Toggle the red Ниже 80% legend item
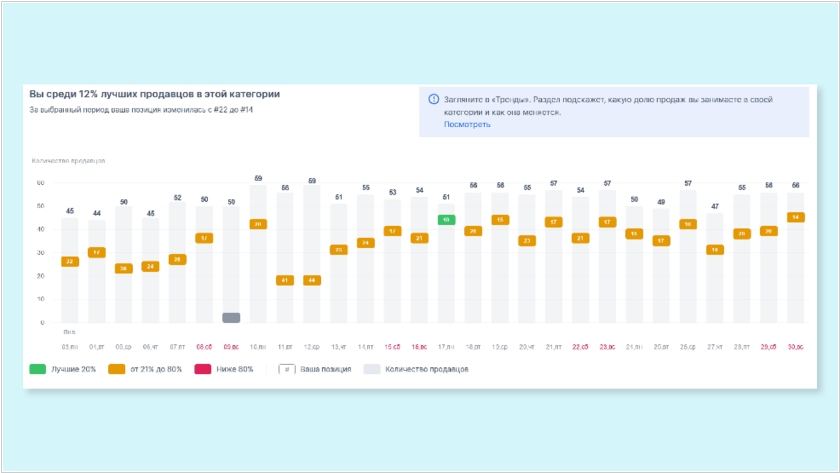The height and width of the screenshot is (473, 840). [223, 369]
